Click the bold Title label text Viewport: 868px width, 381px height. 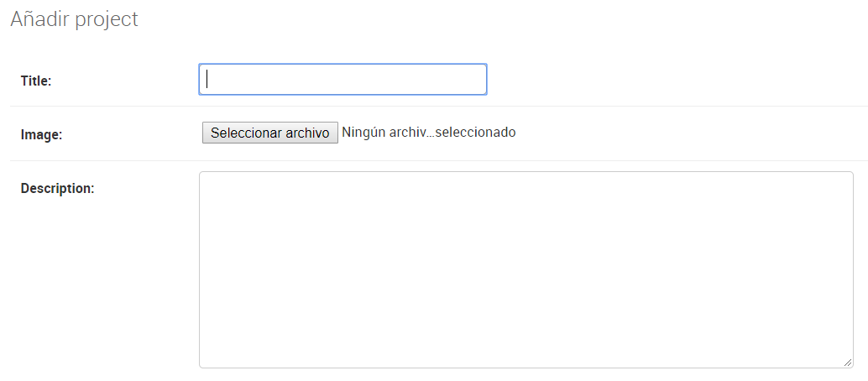coord(36,81)
